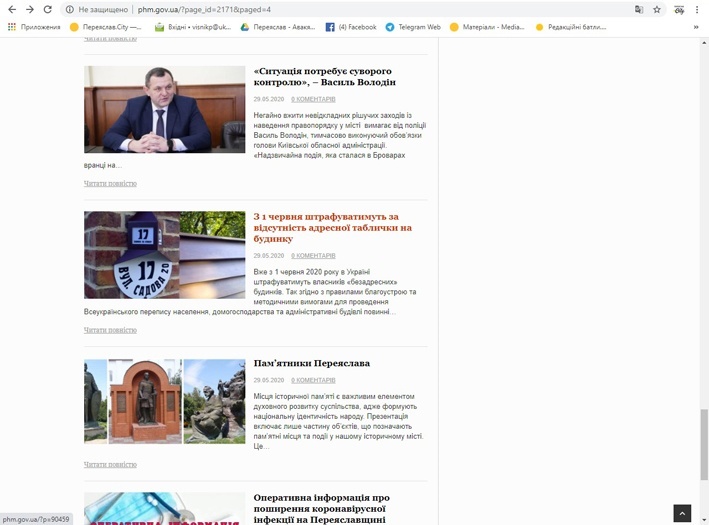
Task: Open thumbnail of Василь Володін article
Action: pos(165,109)
